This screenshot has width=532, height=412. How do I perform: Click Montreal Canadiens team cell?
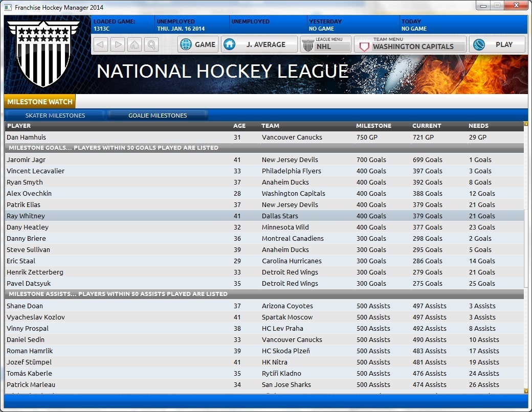click(x=293, y=238)
